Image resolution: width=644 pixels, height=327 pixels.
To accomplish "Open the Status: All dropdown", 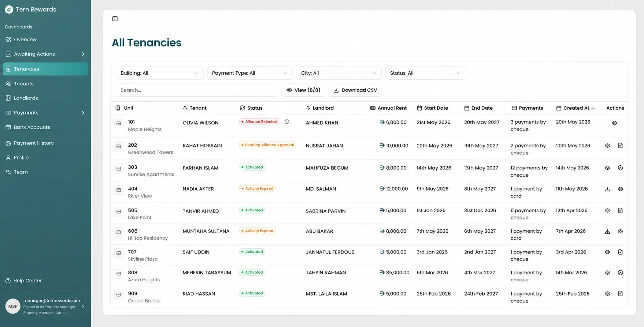I will (425, 73).
